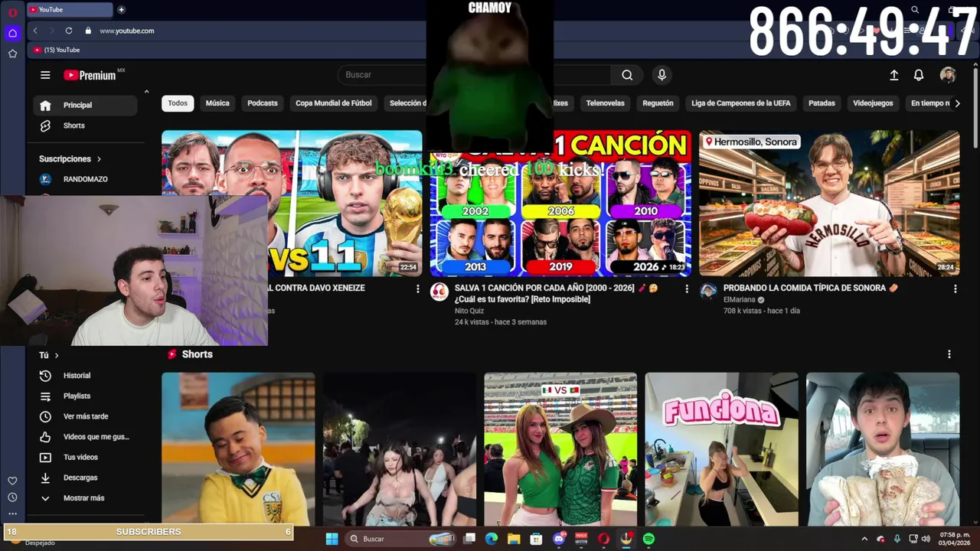
Task: Open the Opera sidebar bookmarks star
Action: coord(12,54)
